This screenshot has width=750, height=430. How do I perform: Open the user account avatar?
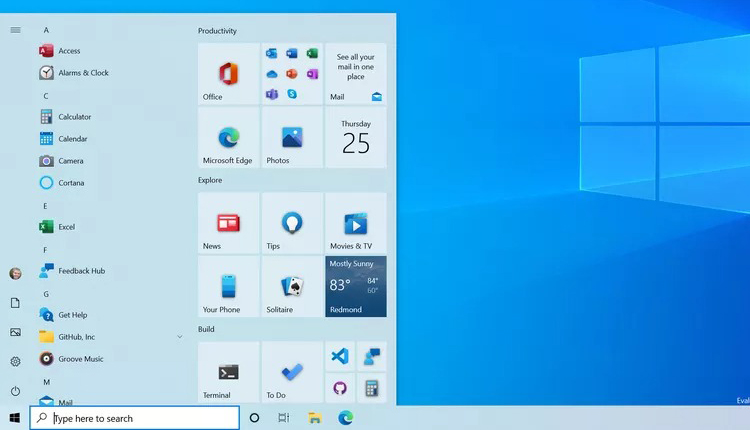point(15,274)
